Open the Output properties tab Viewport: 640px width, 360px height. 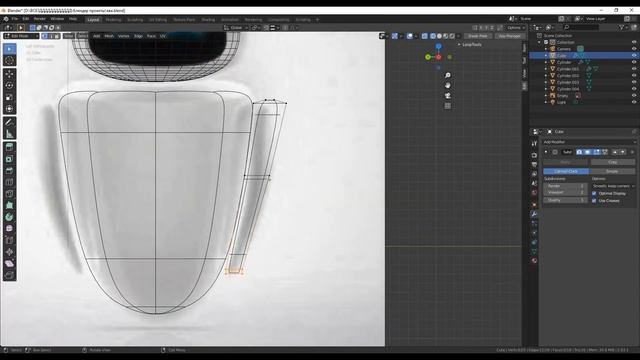coord(534,164)
